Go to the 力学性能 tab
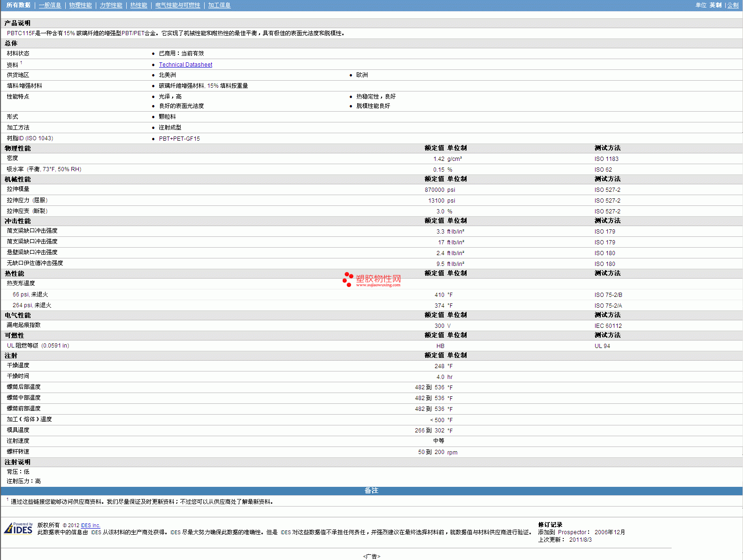This screenshot has width=743, height=560. point(111,5)
